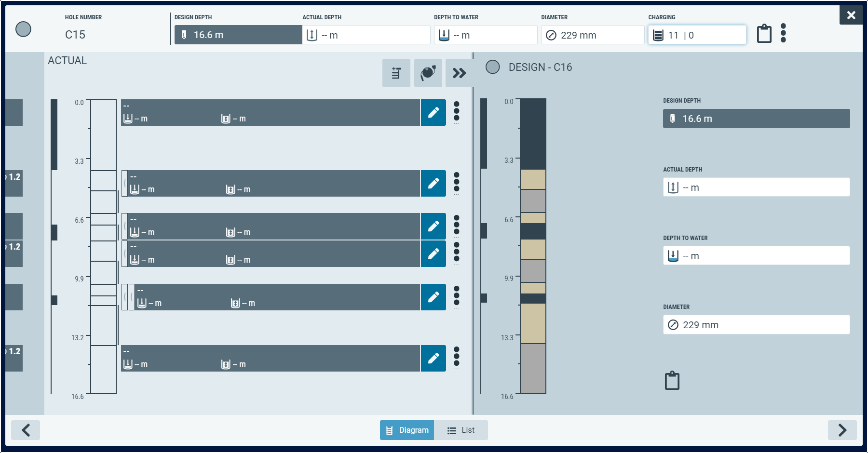
Task: Switch to the Diagram tab
Action: (x=407, y=430)
